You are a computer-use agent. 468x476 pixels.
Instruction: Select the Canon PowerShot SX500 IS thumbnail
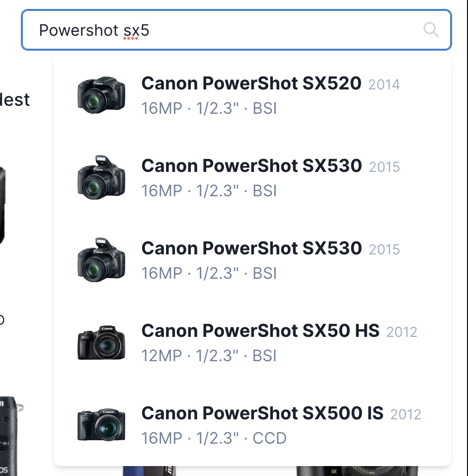(101, 425)
